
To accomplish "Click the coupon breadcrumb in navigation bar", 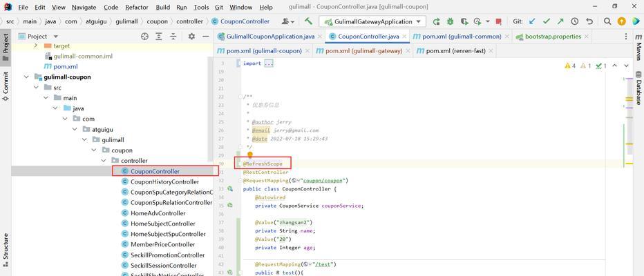I will 158,21.
